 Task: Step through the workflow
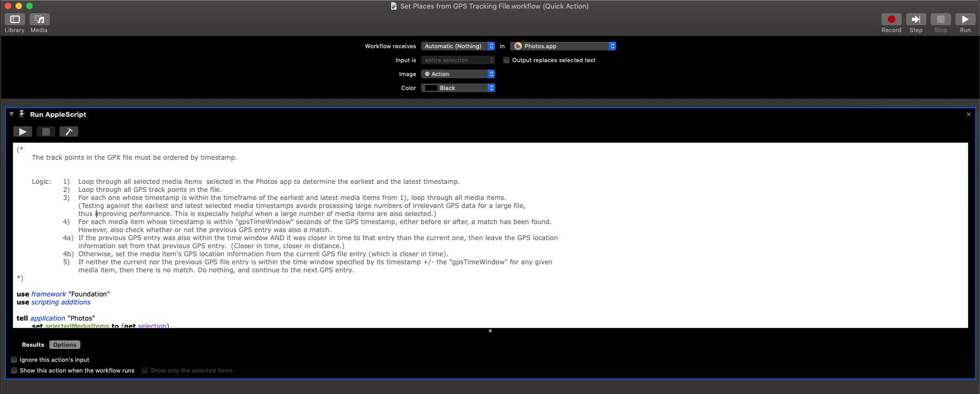coord(916,19)
